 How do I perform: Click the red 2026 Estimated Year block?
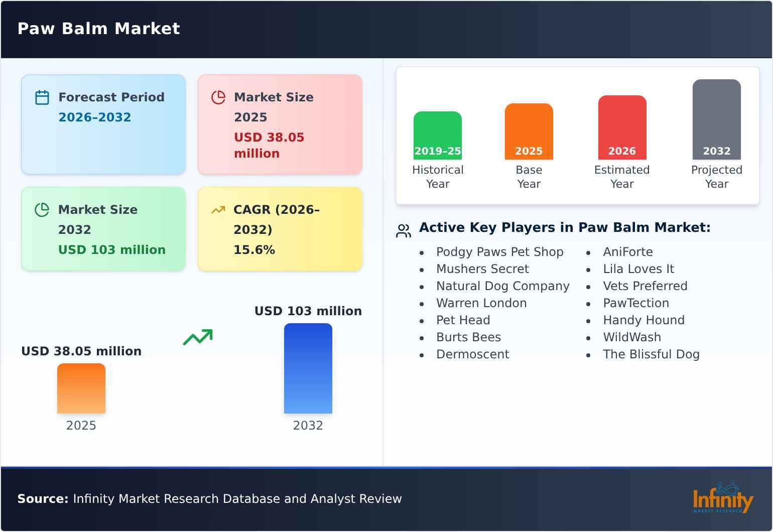point(622,127)
